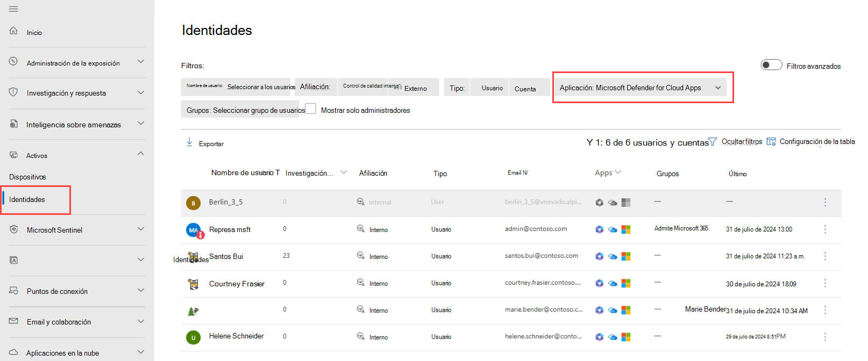Click the Microsoft Sentinel shield icon

pyautogui.click(x=13, y=229)
